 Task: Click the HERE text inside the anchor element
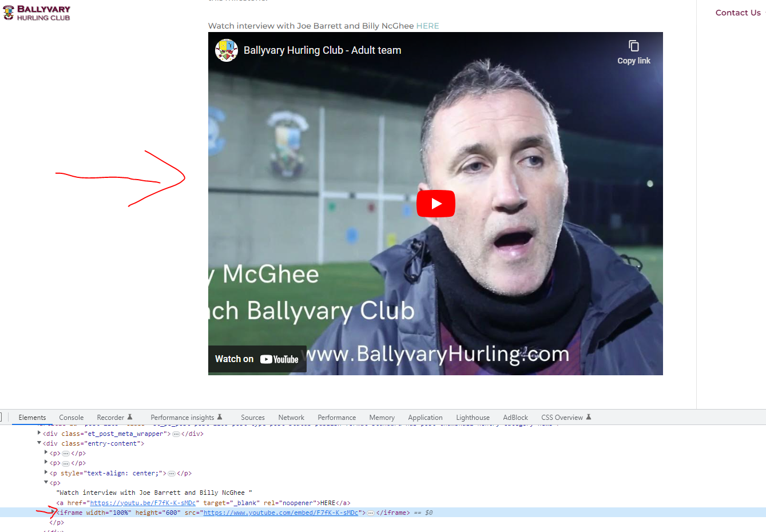coord(328,503)
